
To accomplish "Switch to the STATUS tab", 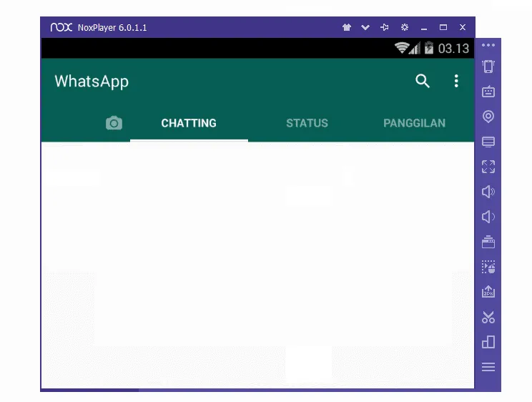I will [x=307, y=123].
